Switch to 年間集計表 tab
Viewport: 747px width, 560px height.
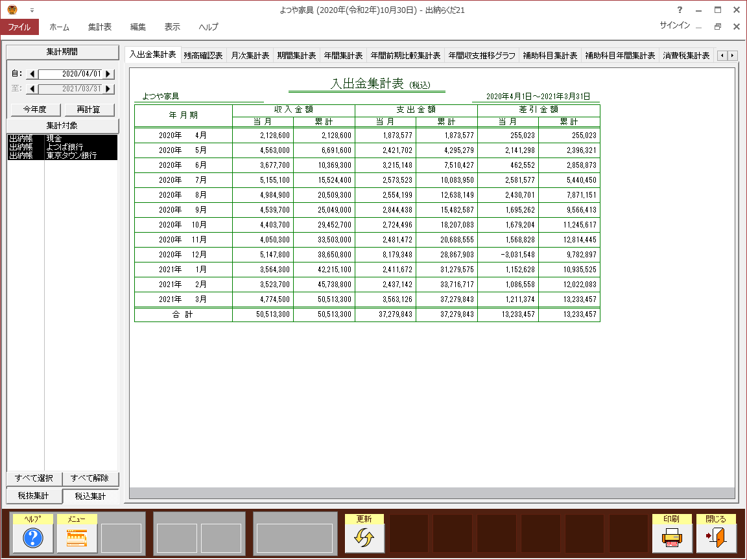[x=344, y=56]
